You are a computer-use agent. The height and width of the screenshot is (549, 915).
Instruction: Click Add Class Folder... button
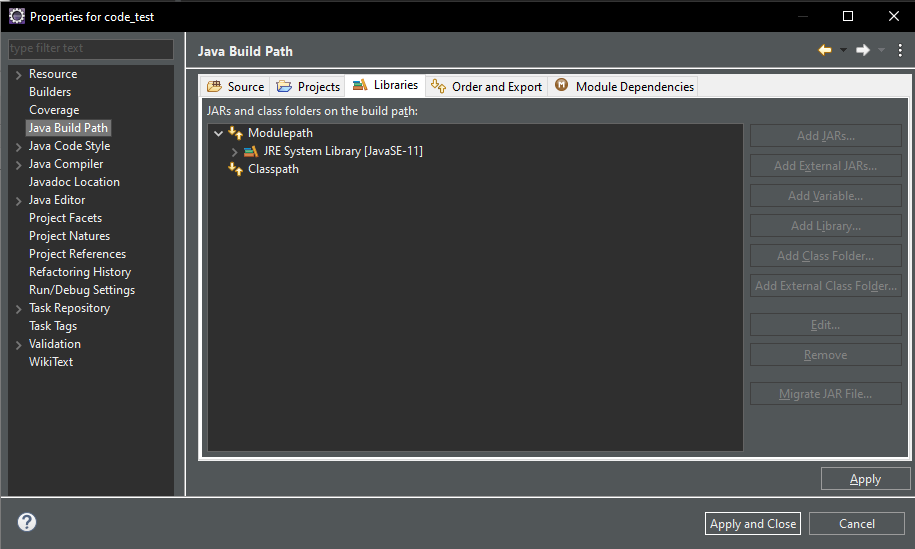[x=826, y=256]
